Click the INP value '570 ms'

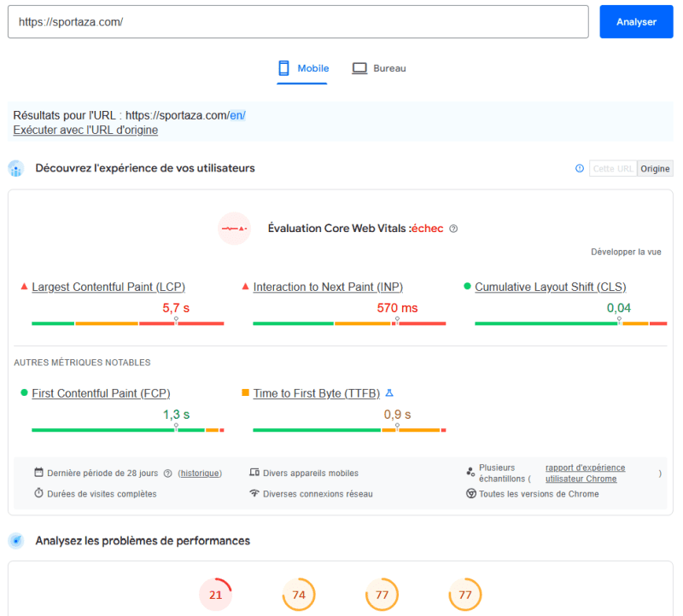(397, 308)
